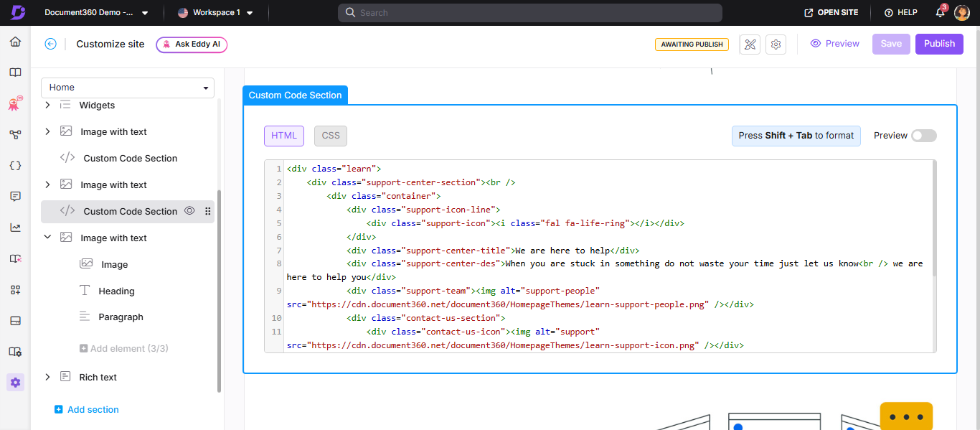
Task: Open the user profile avatar
Action: tap(962, 13)
